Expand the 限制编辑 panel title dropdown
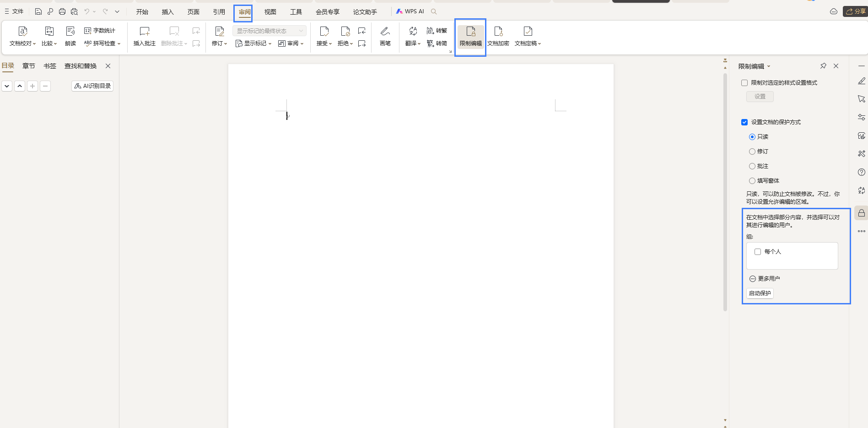 [x=769, y=66]
